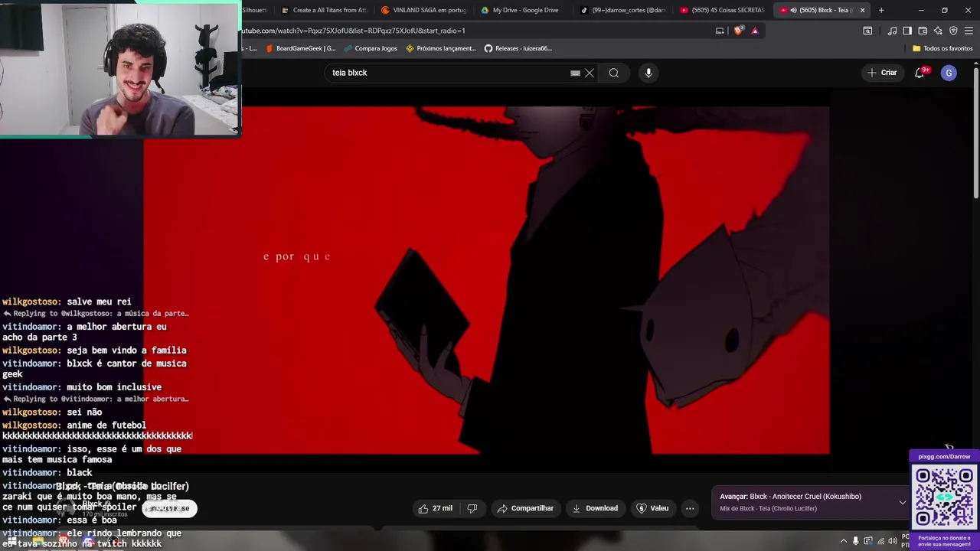Open the Próximos lançamentos bookmark
Viewport: 980px width, 551px height.
[440, 48]
